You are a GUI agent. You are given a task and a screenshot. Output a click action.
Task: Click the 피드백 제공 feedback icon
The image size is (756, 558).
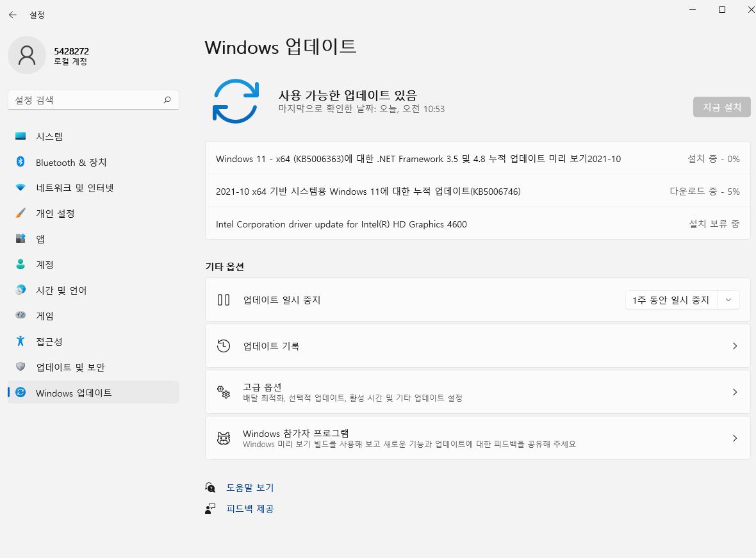click(x=210, y=509)
